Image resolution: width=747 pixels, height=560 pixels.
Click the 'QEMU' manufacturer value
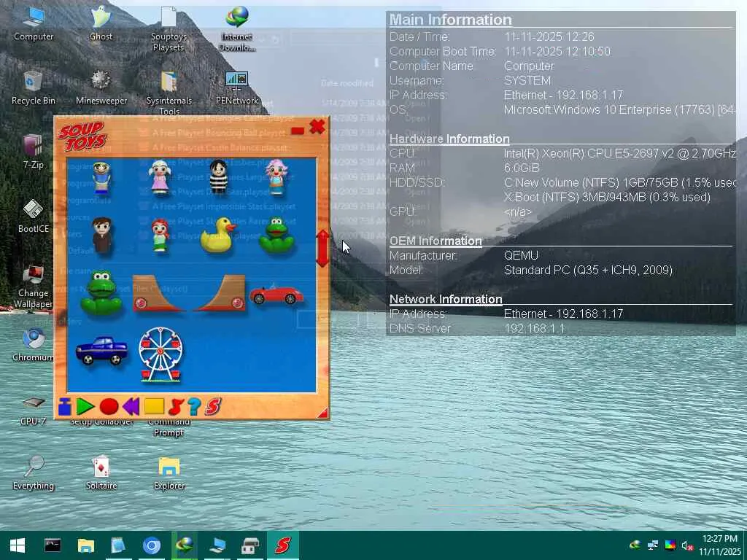(x=521, y=256)
